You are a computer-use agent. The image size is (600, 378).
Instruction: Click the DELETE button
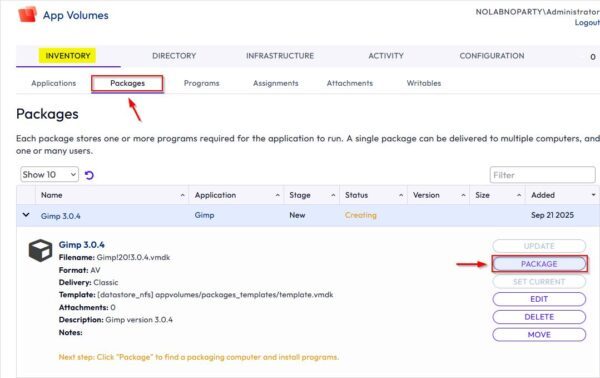coord(539,317)
